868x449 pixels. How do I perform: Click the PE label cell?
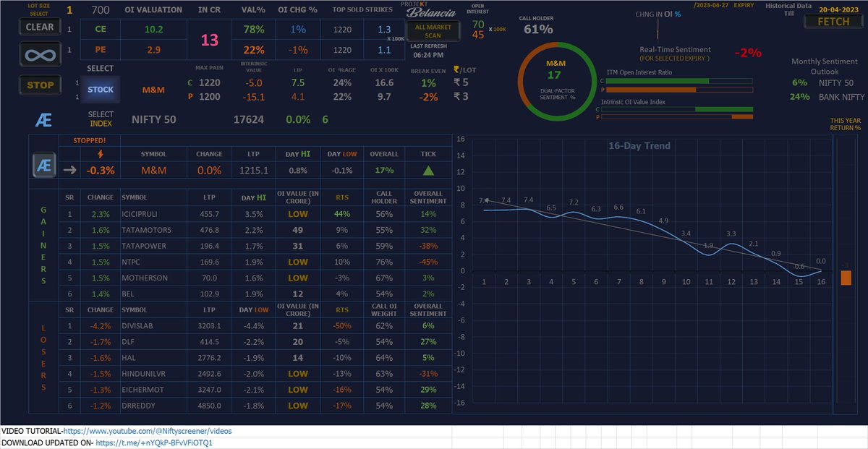(101, 50)
